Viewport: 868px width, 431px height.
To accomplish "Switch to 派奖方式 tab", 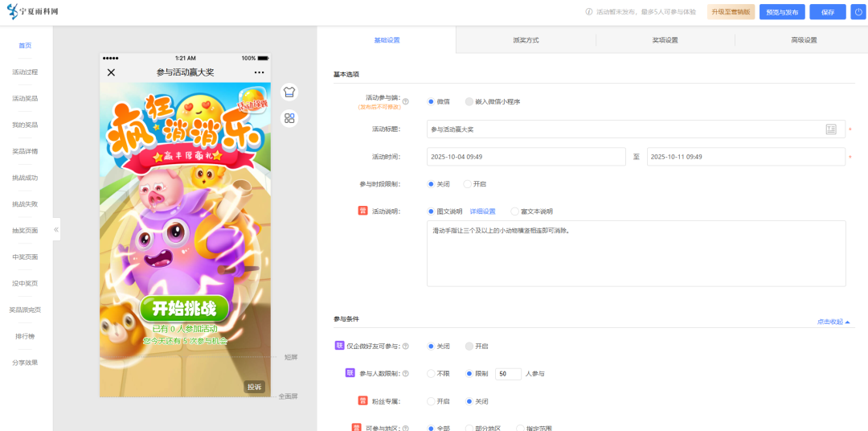I will pyautogui.click(x=526, y=40).
